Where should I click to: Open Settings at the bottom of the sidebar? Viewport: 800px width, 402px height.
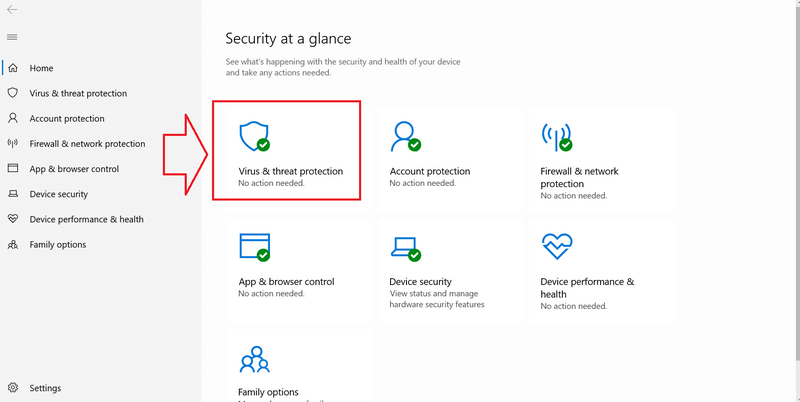point(45,388)
